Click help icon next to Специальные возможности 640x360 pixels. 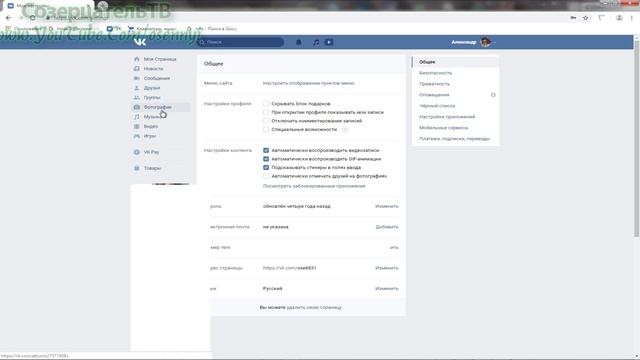(x=345, y=130)
